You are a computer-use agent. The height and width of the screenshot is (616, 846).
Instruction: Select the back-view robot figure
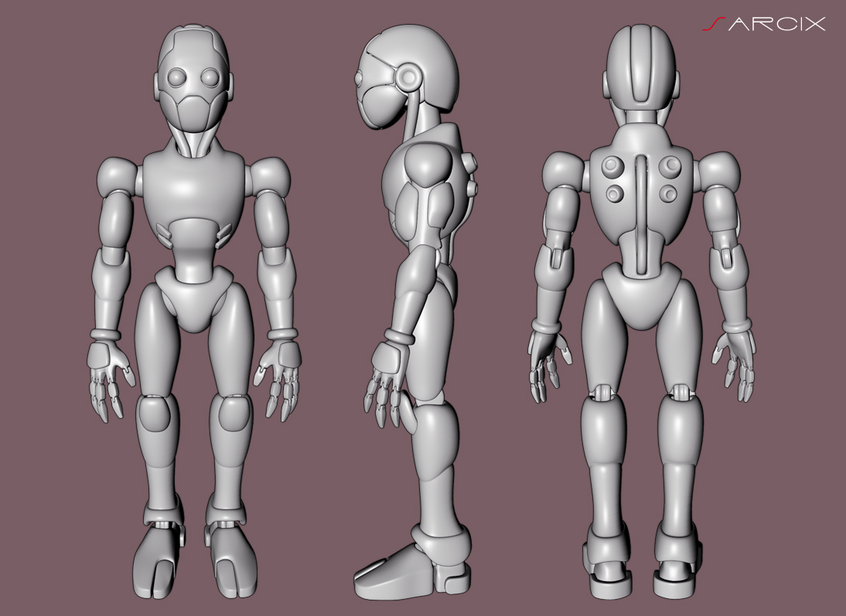tap(641, 311)
